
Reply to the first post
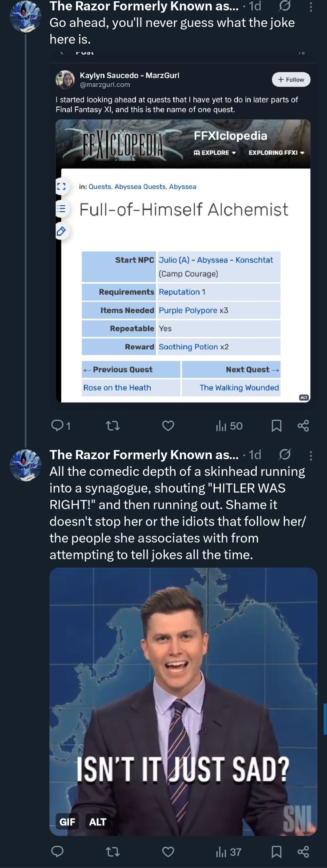tap(58, 426)
